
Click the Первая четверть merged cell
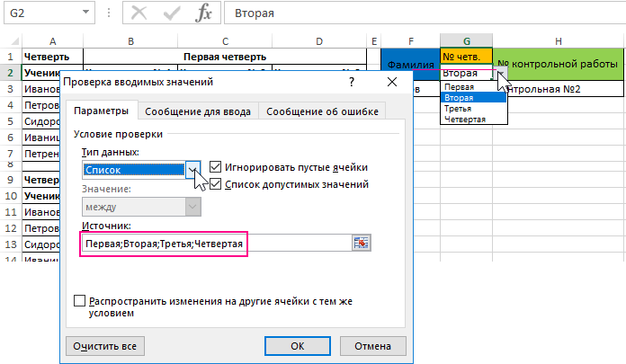pos(225,57)
